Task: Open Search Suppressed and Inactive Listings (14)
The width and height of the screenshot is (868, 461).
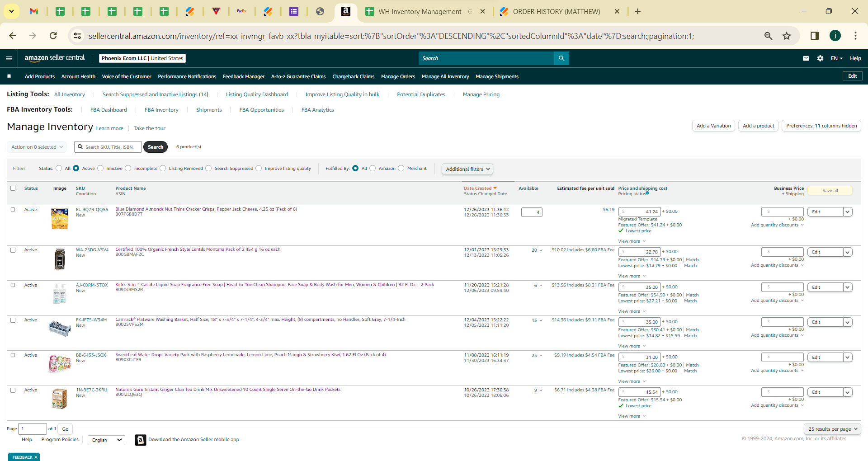Action: click(156, 94)
